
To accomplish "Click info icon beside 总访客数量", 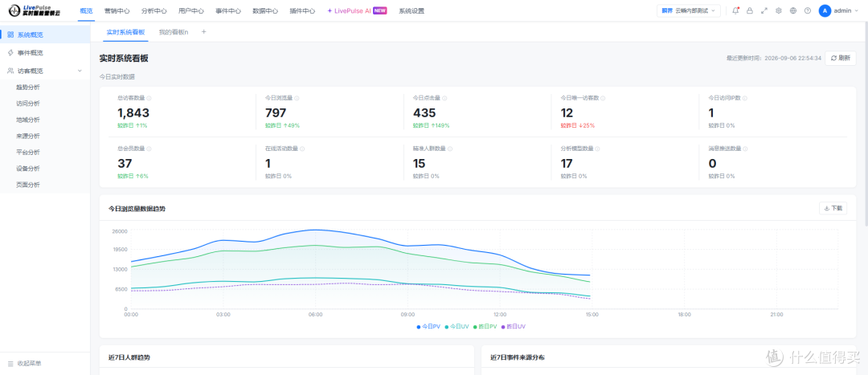I will click(x=149, y=98).
